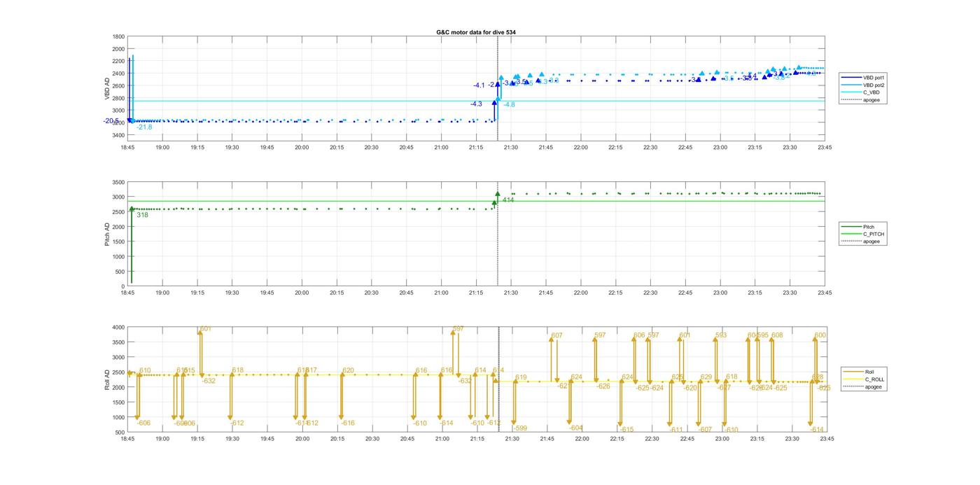Click the "318" Pitch data label
The width and height of the screenshot is (980, 485).
(142, 215)
